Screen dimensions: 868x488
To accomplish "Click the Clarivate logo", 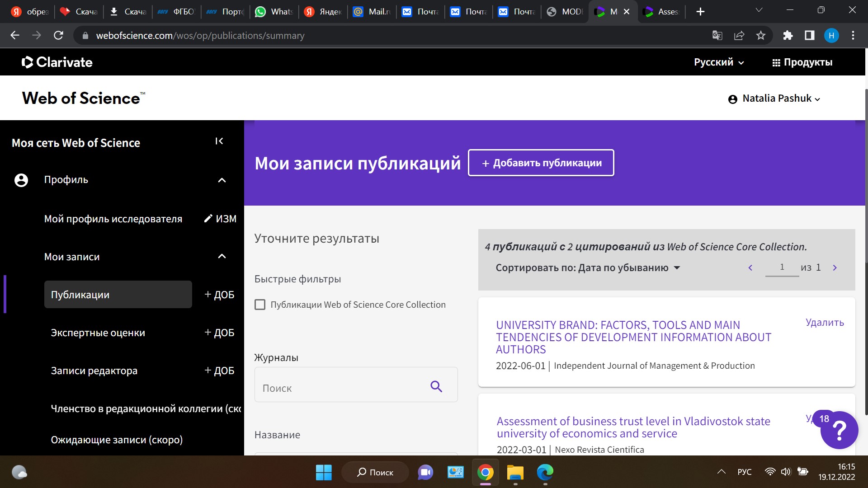I will tap(57, 62).
